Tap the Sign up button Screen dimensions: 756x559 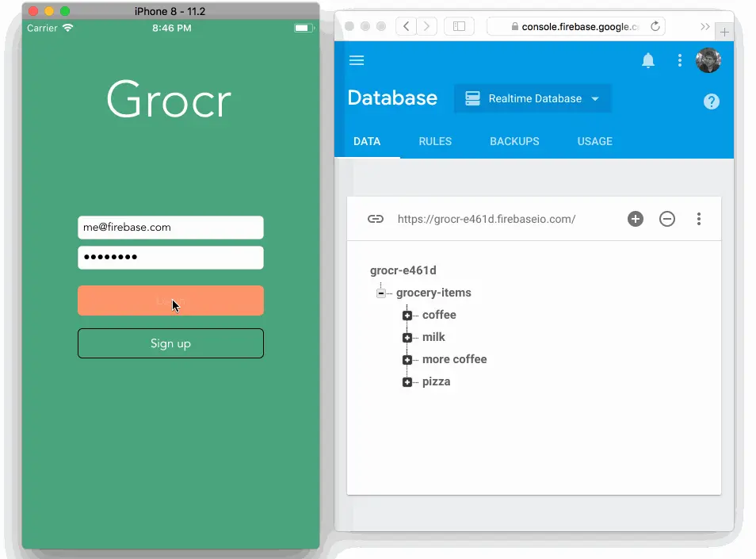pos(170,343)
